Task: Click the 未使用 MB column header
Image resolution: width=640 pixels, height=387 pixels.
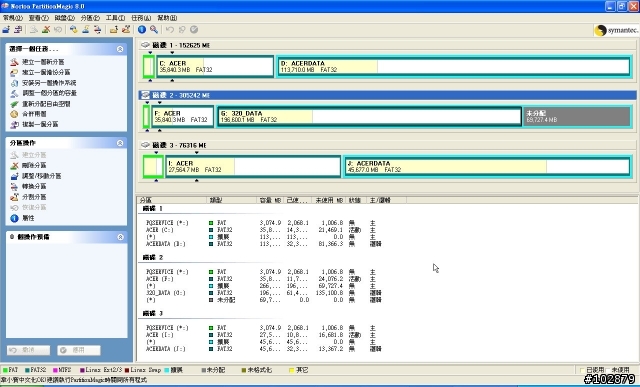Action: (x=329, y=200)
